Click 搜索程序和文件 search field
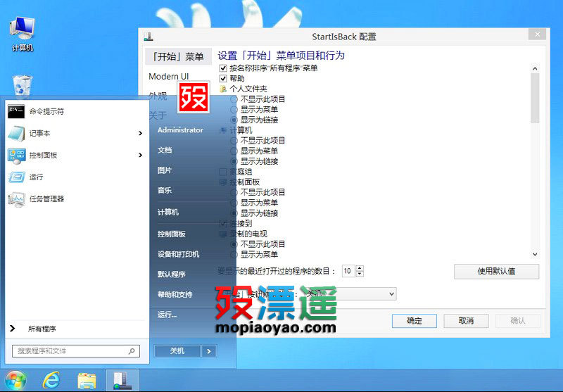 76,350
